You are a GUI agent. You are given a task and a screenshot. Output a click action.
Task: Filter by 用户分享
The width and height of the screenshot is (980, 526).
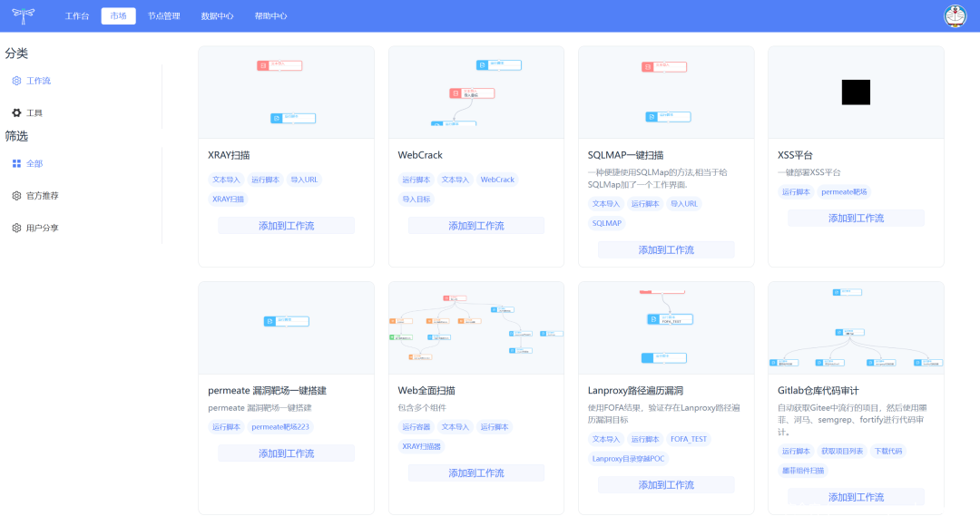click(x=43, y=229)
